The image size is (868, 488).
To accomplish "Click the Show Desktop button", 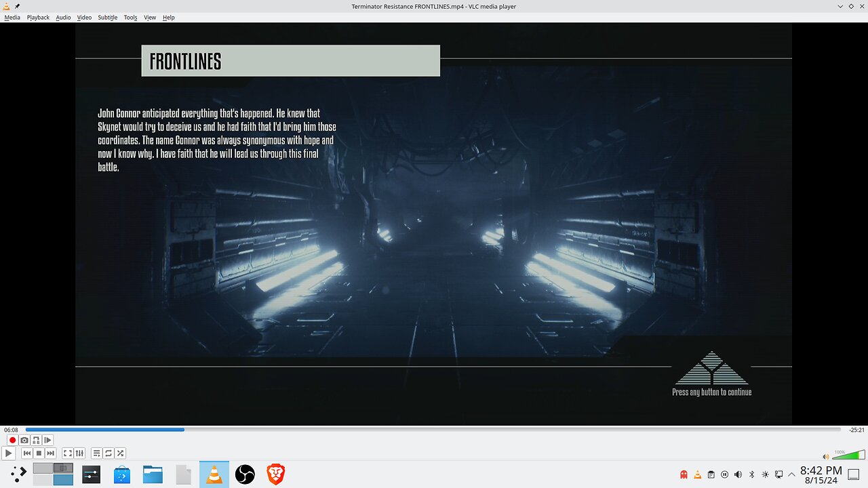I will coord(855,474).
